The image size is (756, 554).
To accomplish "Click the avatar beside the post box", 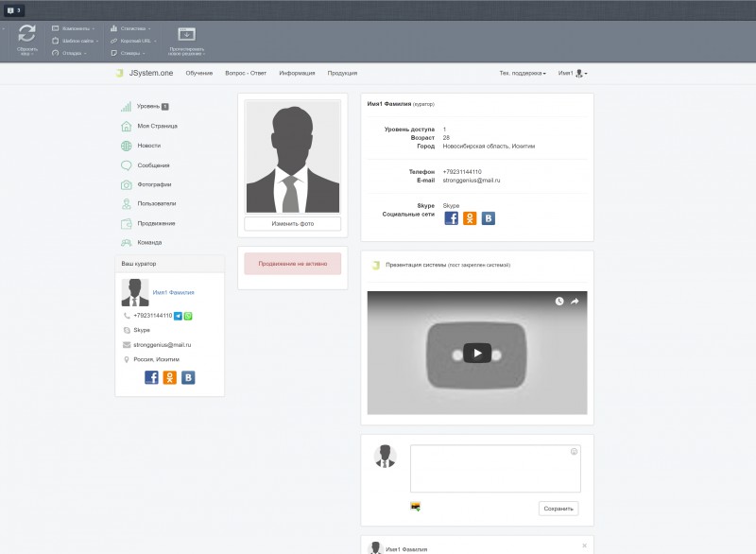I will [x=386, y=456].
